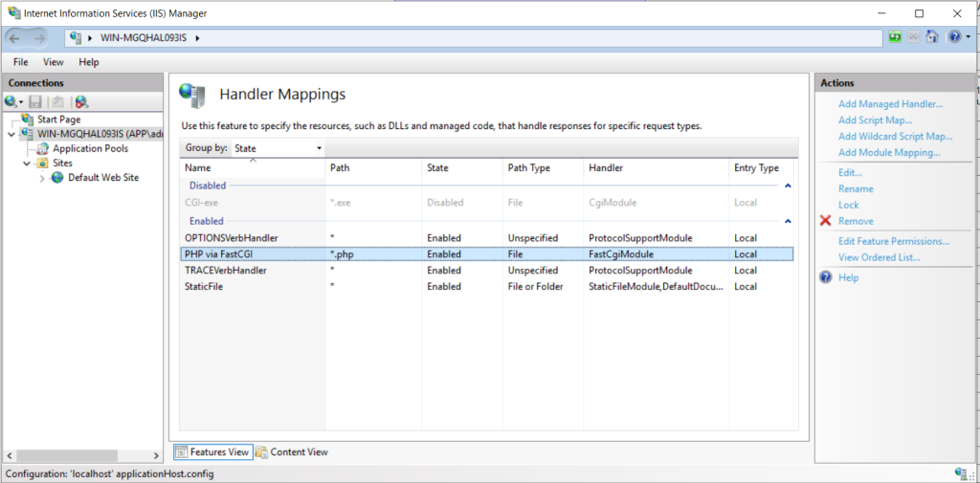This screenshot has width=980, height=483.
Task: Open the View menu
Action: pyautogui.click(x=54, y=62)
